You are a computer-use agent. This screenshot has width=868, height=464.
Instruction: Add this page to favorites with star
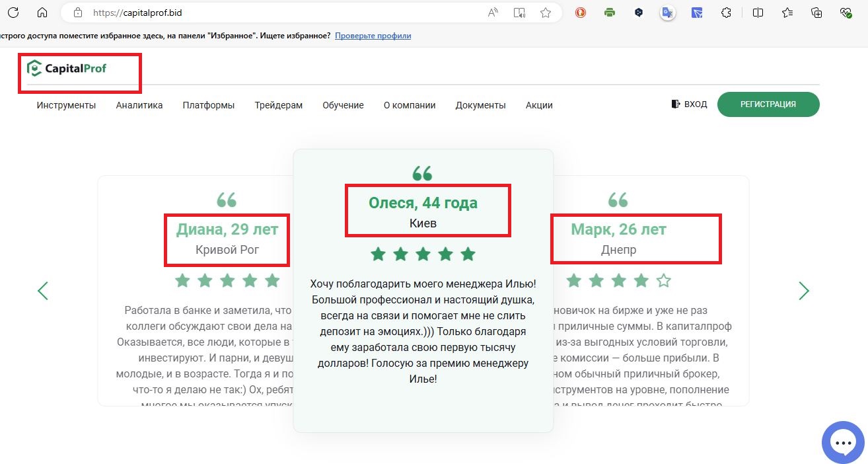click(x=546, y=13)
